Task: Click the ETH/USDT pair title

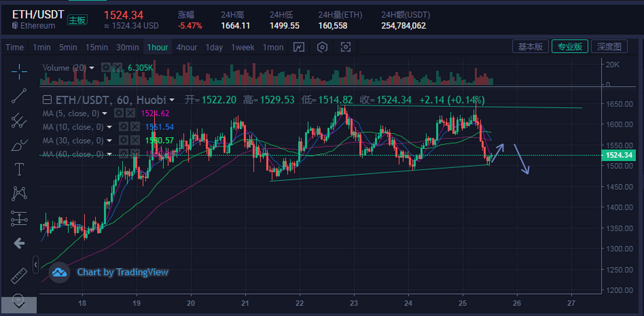Action: [38, 15]
